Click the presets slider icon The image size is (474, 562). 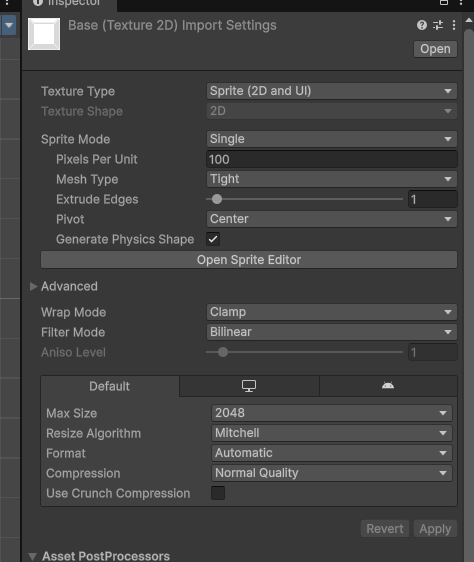tap(438, 25)
